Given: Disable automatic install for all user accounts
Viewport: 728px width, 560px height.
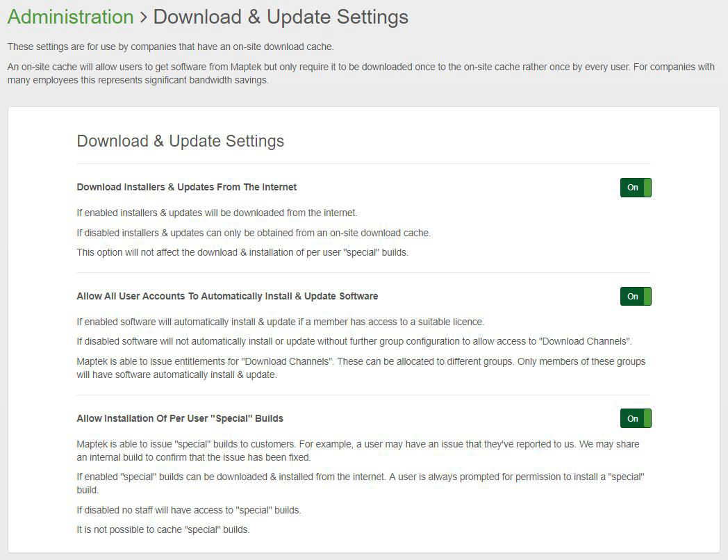Looking at the screenshot, I should 635,297.
